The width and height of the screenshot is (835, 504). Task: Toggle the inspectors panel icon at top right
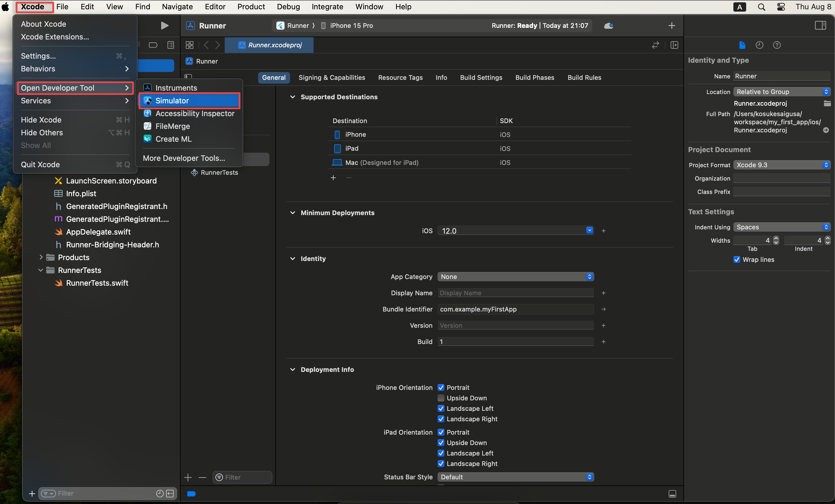point(820,26)
